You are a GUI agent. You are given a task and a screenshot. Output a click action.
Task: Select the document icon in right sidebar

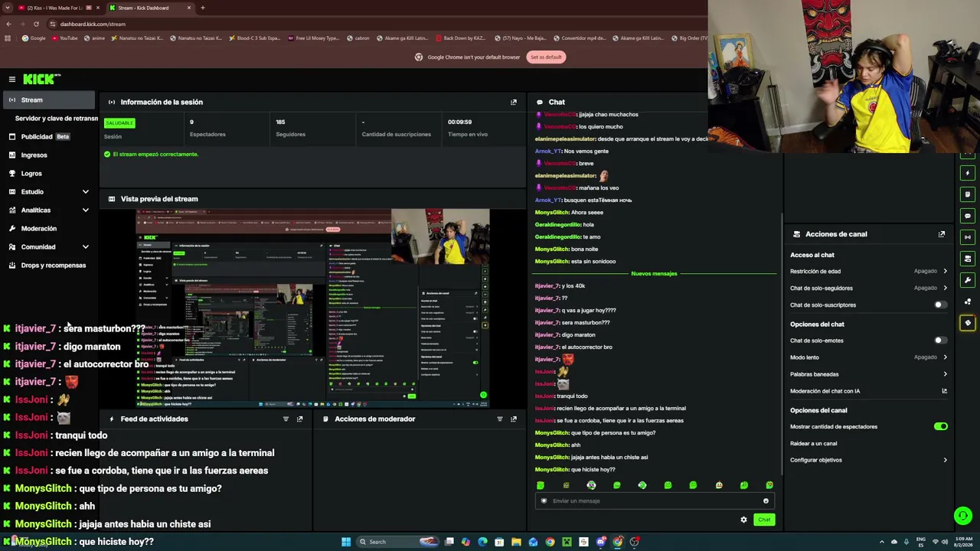(x=968, y=194)
